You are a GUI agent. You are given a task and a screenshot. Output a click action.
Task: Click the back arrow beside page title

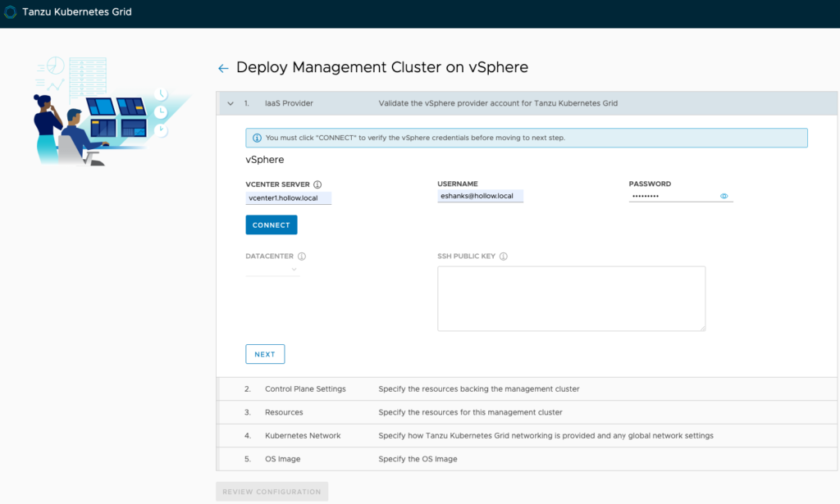click(223, 69)
